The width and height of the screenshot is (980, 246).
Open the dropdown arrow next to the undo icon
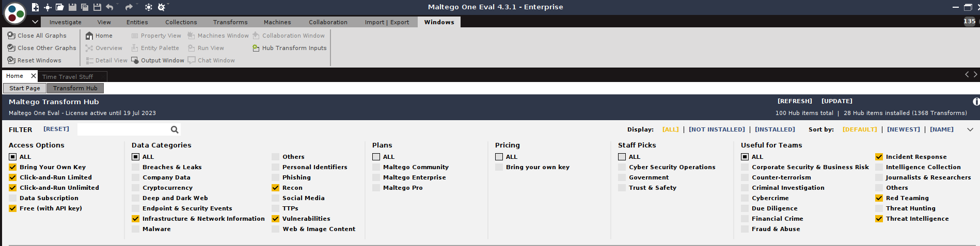click(x=117, y=5)
